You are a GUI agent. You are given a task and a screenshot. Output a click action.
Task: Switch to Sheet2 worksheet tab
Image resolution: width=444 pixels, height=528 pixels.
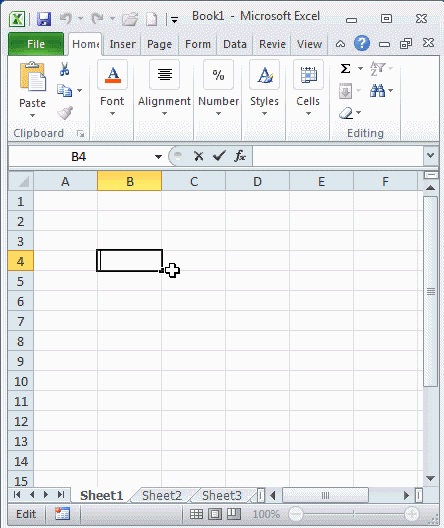coord(162,495)
